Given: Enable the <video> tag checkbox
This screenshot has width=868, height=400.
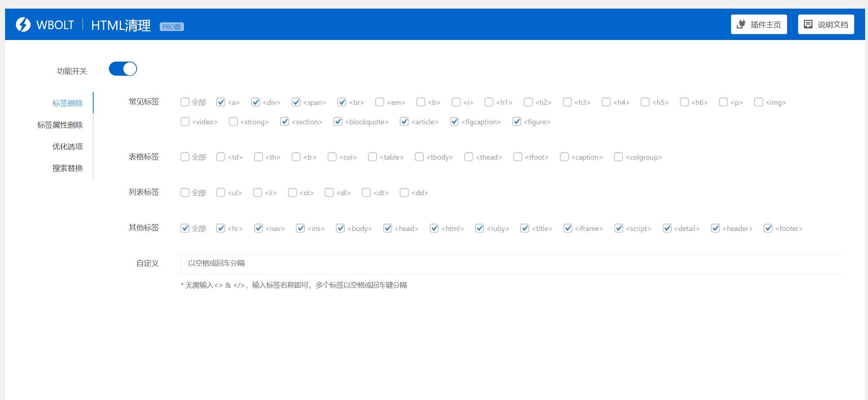Looking at the screenshot, I should tap(185, 122).
